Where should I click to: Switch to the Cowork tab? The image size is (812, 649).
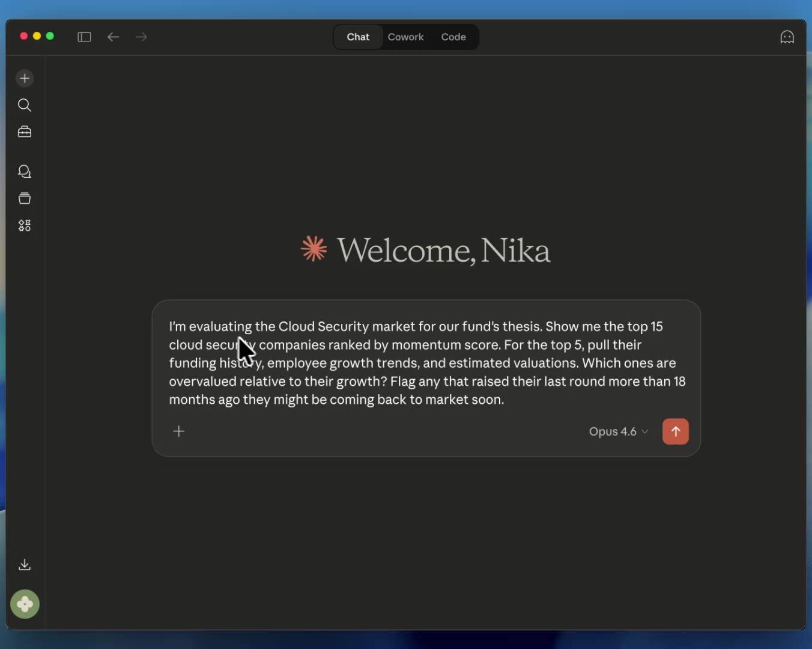405,37
